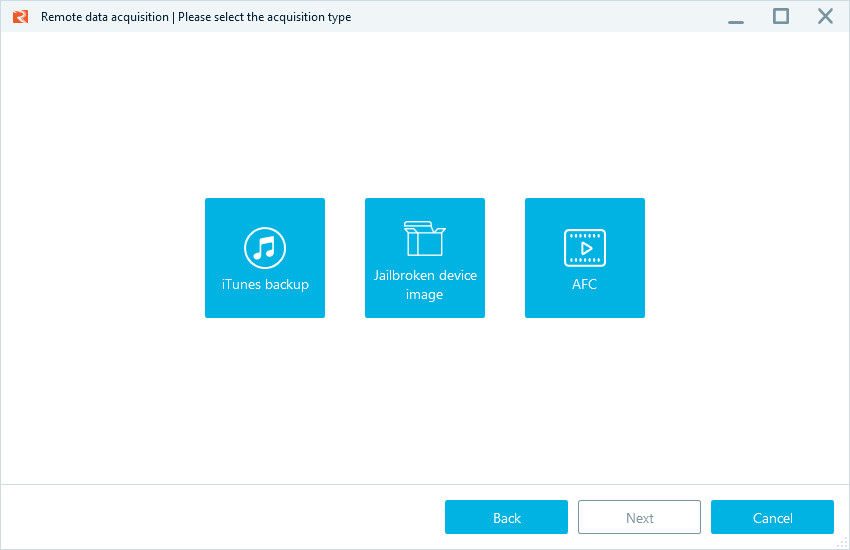Cancel the acquisition wizard

772,517
